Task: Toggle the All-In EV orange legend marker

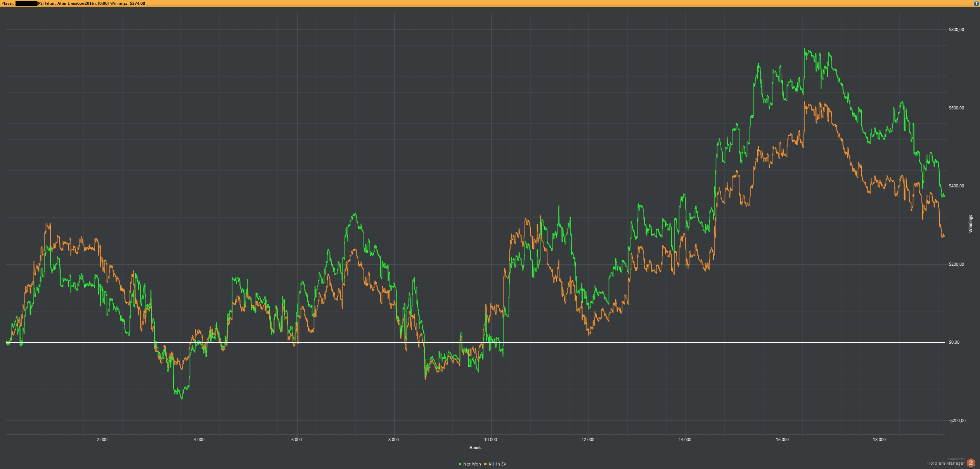Action: click(485, 464)
